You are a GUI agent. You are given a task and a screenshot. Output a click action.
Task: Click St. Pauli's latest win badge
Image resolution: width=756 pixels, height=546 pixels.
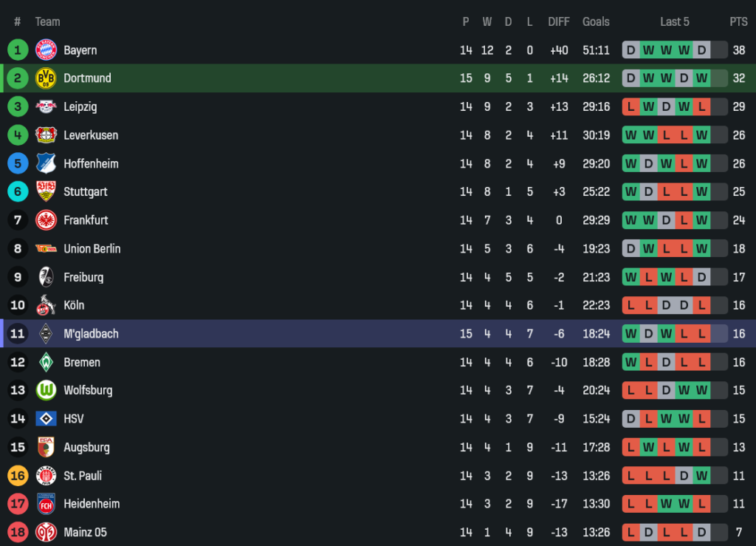click(701, 476)
